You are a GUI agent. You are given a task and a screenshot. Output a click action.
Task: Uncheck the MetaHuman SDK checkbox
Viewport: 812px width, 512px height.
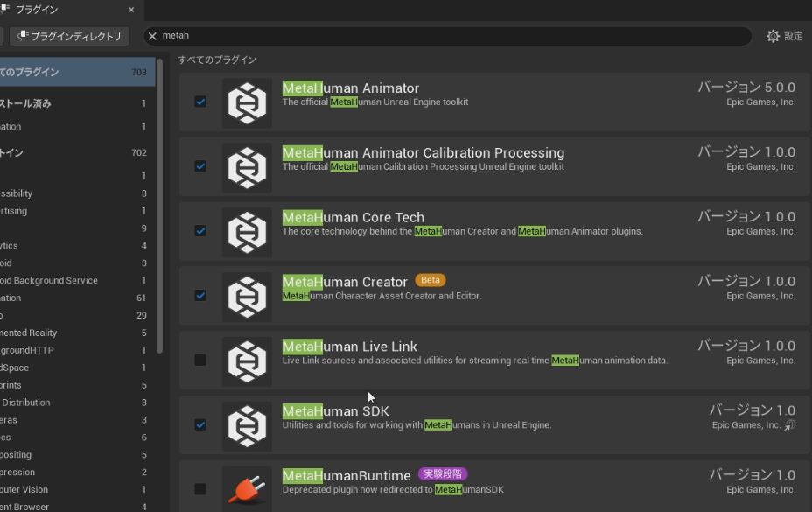click(x=200, y=425)
